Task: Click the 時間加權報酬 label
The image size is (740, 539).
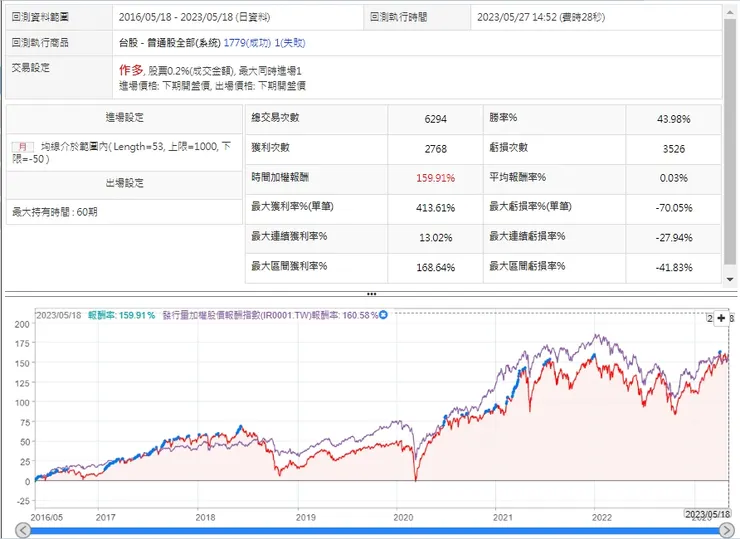Action: 280,177
